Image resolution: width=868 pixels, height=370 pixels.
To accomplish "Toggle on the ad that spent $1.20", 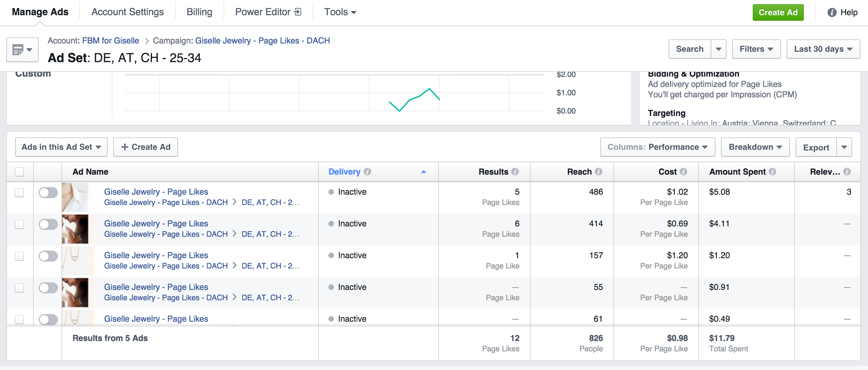I will [x=48, y=256].
